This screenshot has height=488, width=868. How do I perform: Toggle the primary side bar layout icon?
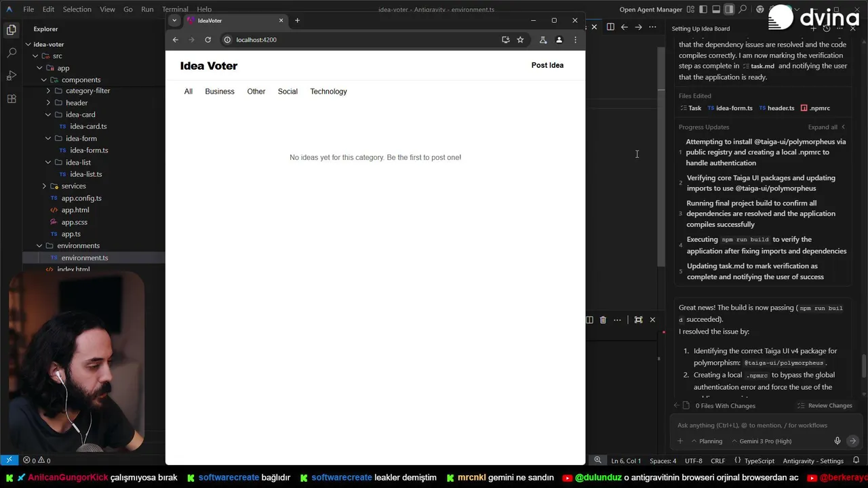703,9
